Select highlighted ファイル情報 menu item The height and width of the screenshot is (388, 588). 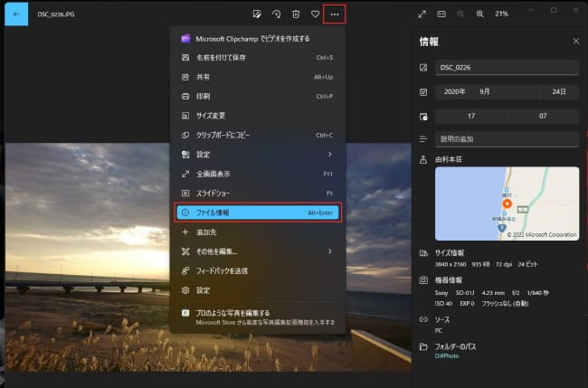[x=258, y=213]
